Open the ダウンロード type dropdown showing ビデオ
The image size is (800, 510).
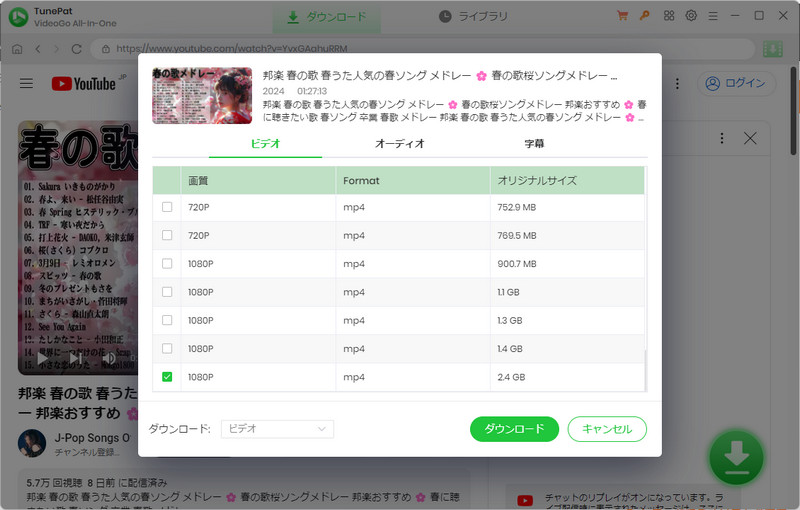[x=277, y=429]
